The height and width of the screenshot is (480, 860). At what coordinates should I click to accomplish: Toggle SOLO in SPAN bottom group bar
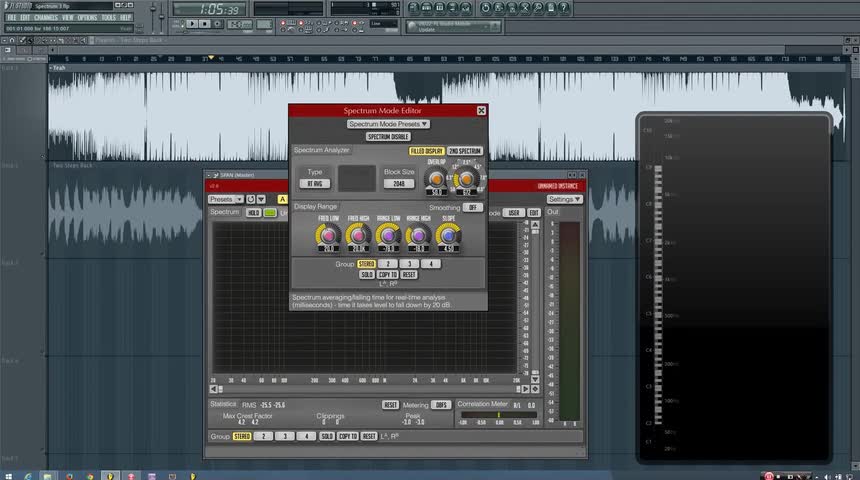(x=326, y=436)
